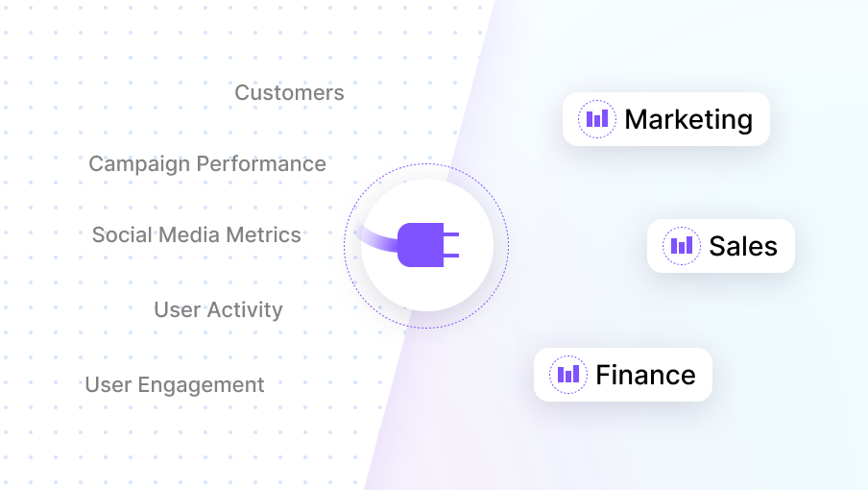The height and width of the screenshot is (490, 868).
Task: Click the Customers data source label
Action: [289, 92]
